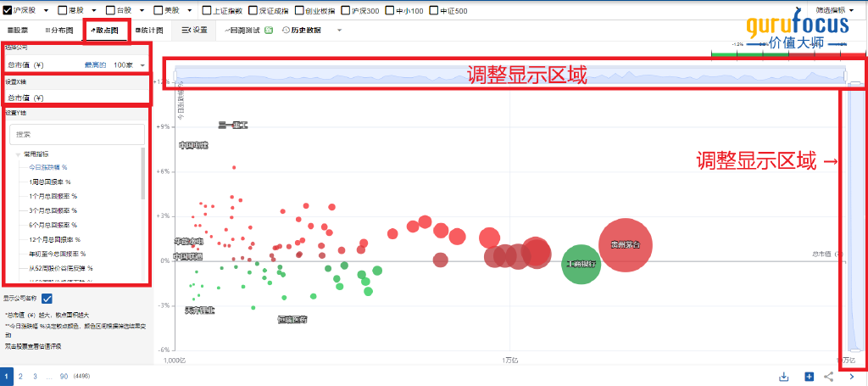Open the 筛选指标 dropdown
This screenshot has width=868, height=386.
pos(835,10)
